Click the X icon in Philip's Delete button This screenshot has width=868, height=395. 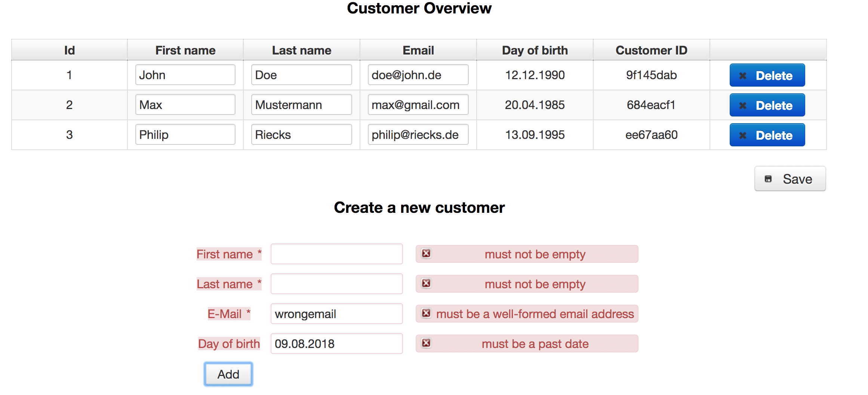pyautogui.click(x=743, y=135)
